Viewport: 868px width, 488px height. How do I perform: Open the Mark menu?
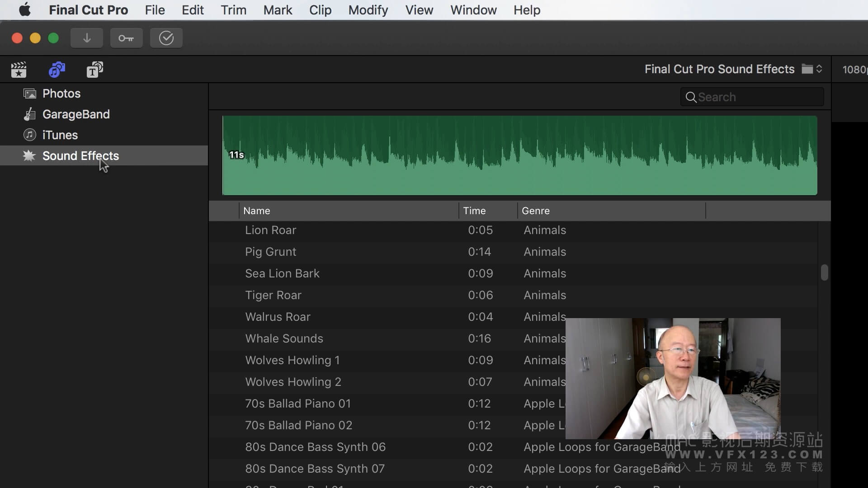[278, 10]
